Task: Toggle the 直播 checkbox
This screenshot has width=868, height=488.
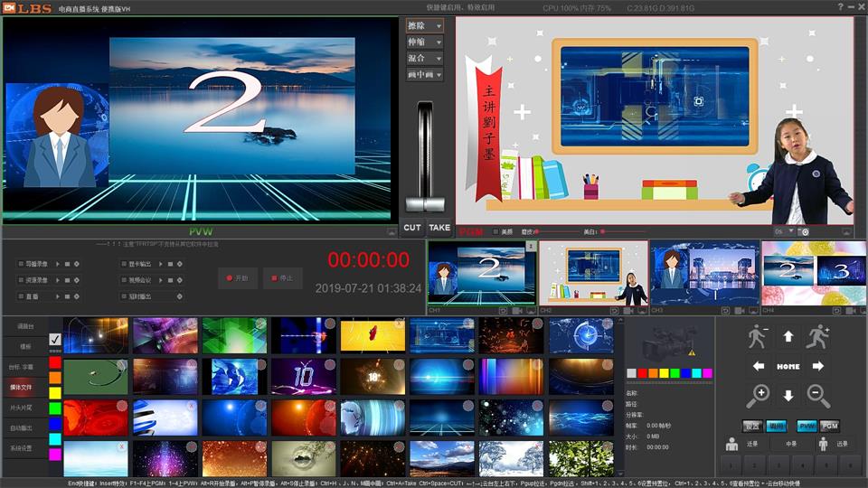Action: pyautogui.click(x=21, y=296)
